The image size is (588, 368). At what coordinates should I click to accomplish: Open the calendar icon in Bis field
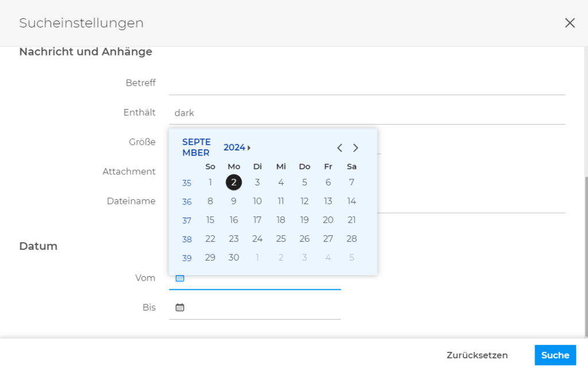tap(180, 308)
